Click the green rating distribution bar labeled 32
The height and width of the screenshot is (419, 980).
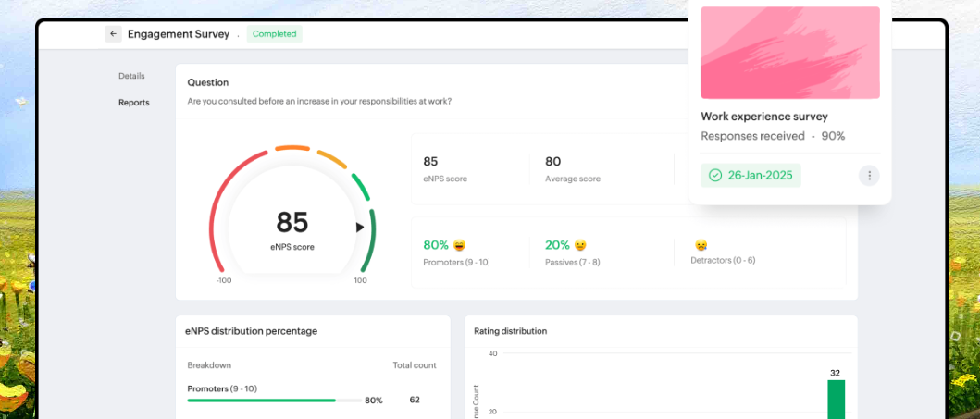coord(836,400)
